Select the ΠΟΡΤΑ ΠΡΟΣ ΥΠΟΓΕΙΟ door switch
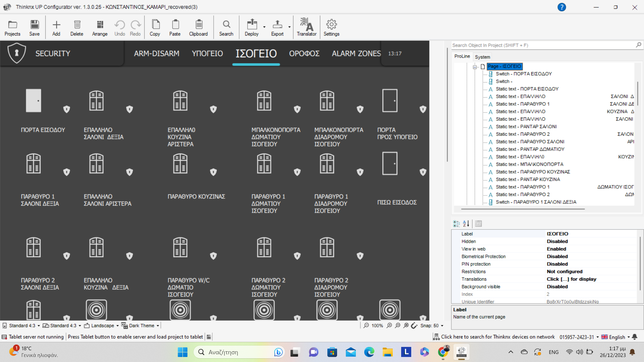 (x=390, y=100)
